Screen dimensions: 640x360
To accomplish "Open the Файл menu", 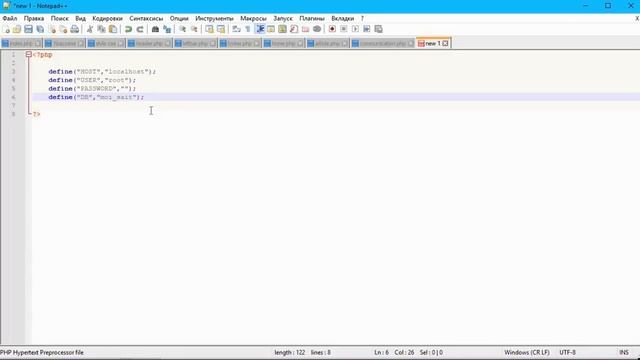I will (10, 18).
